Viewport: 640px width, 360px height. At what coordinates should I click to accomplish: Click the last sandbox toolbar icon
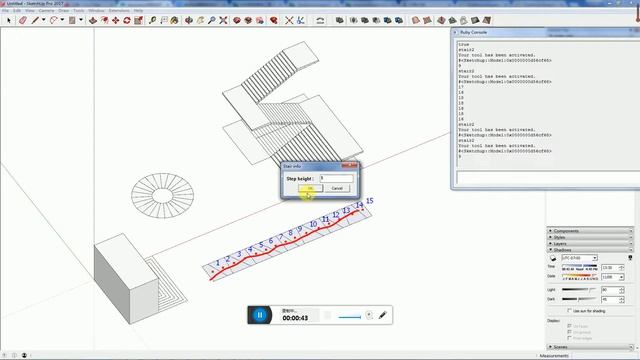click(487, 20)
